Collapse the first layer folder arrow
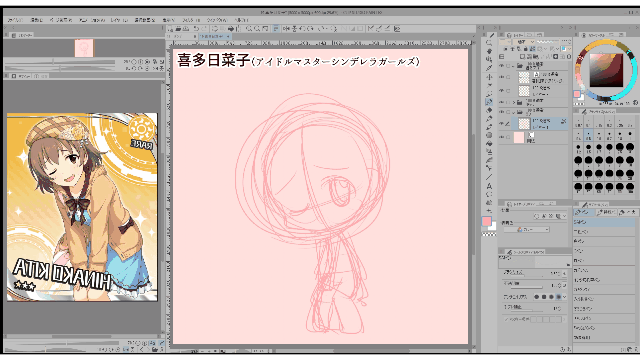Image resolution: width=640 pixels, height=360 pixels. pyautogui.click(x=513, y=65)
